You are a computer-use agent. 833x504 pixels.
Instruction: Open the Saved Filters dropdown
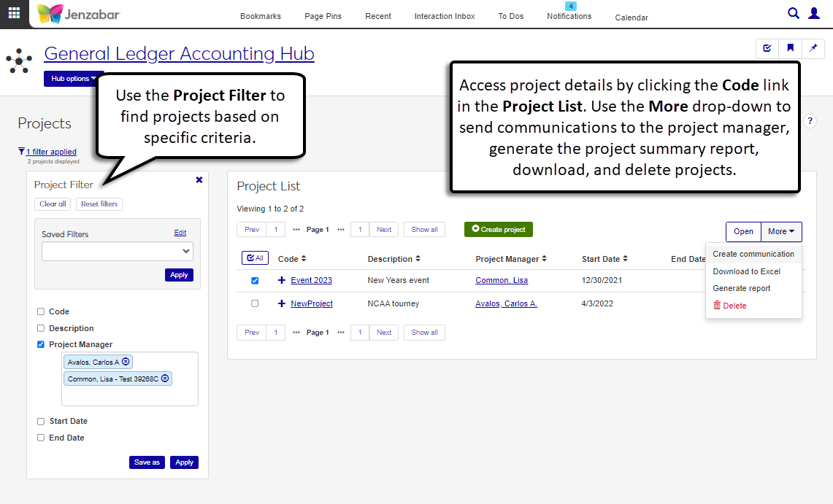[x=118, y=251]
